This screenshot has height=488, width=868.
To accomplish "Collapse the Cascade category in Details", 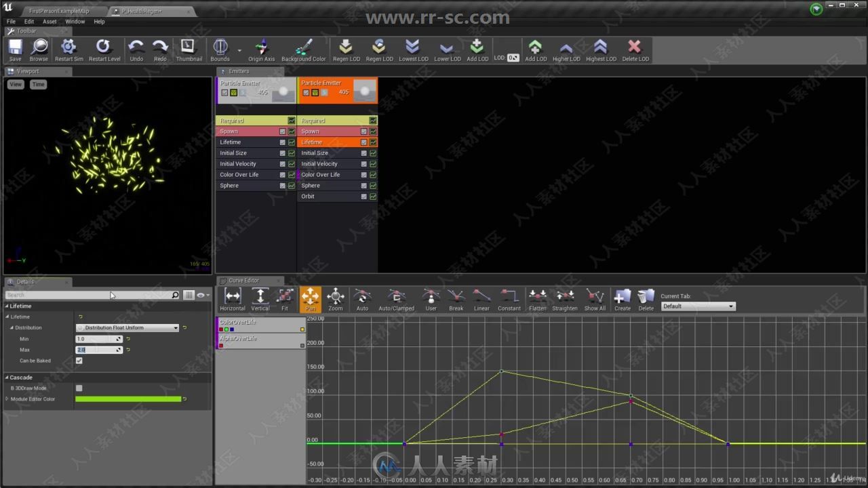I will pyautogui.click(x=7, y=378).
